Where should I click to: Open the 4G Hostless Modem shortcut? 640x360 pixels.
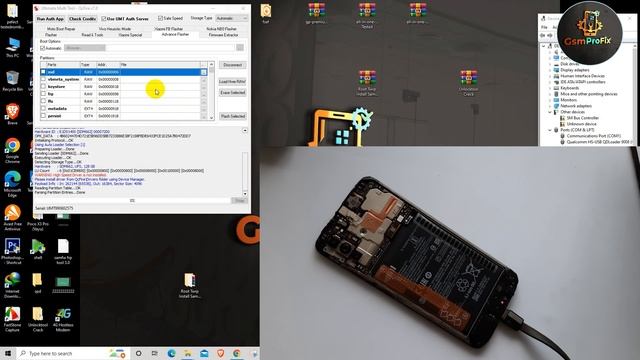(63, 318)
